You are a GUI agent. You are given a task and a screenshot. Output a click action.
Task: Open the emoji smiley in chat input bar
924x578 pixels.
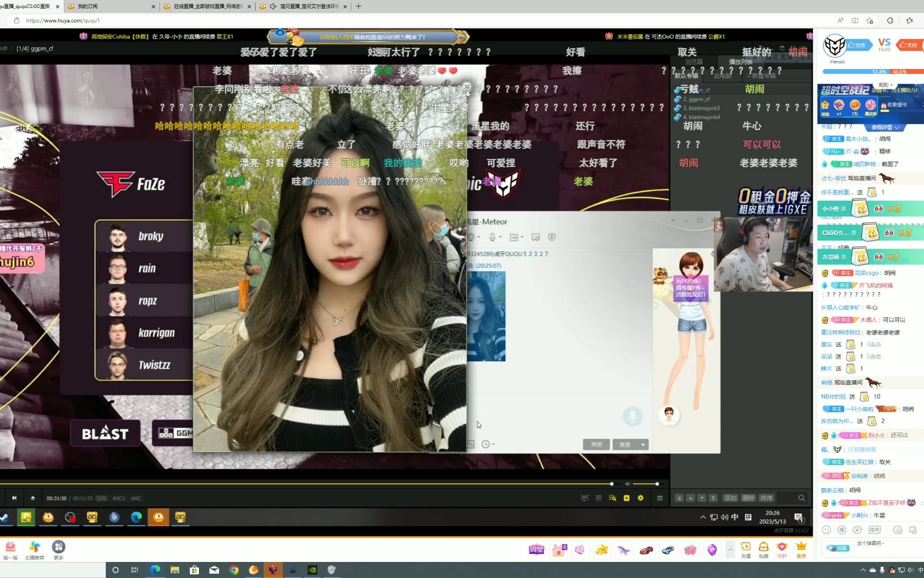[x=827, y=530]
